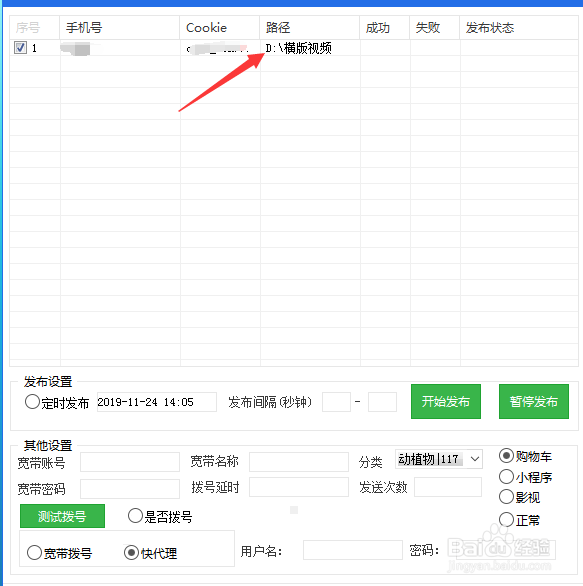Focus the 拨号延时 input field
Screen dimensions: 583x586
(x=299, y=487)
